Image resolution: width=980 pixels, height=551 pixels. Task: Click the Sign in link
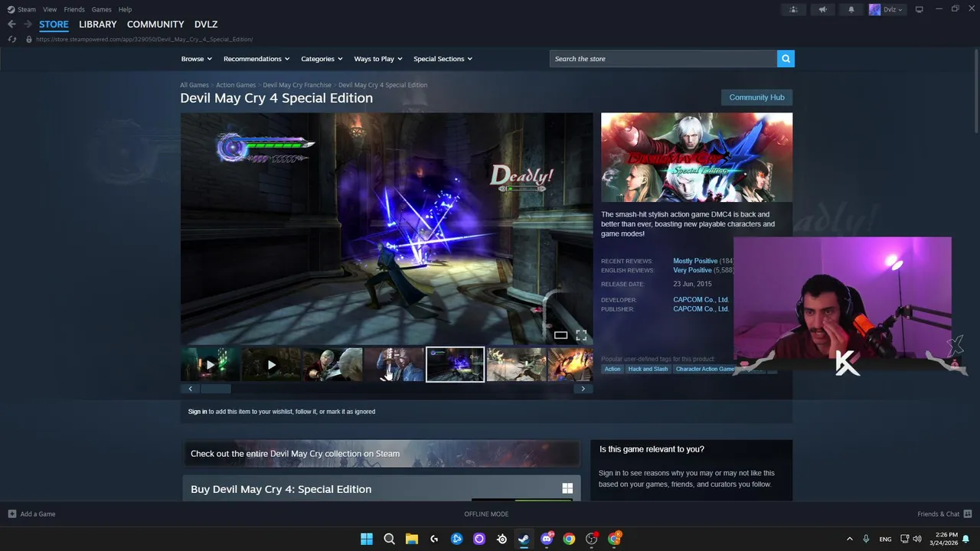198,412
